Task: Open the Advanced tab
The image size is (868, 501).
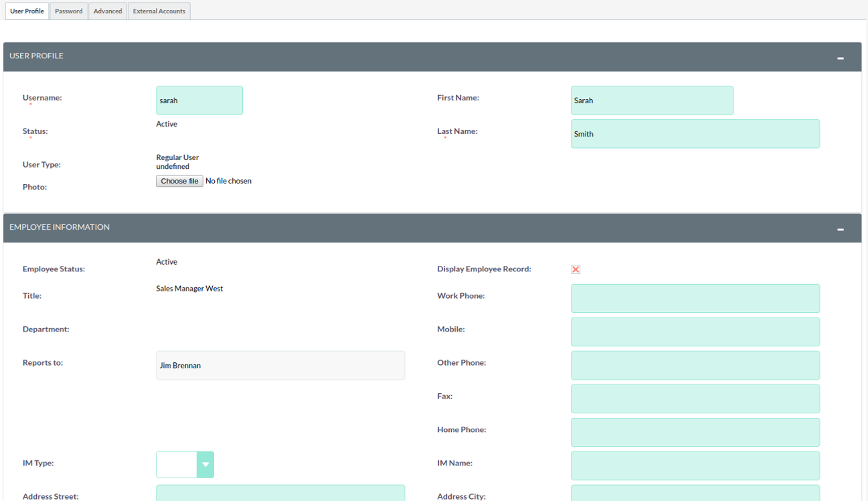Action: point(108,11)
